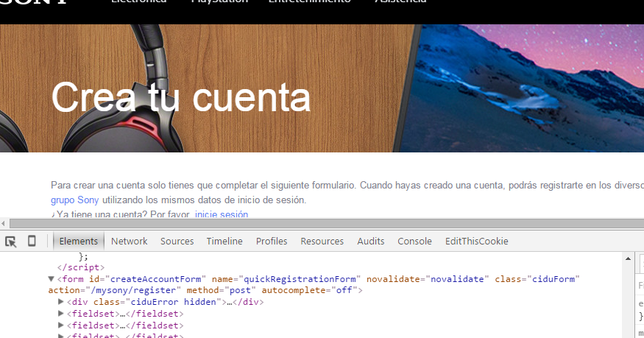644x338 pixels.
Task: Select the action="/mysony/register" attribute
Action: point(115,290)
